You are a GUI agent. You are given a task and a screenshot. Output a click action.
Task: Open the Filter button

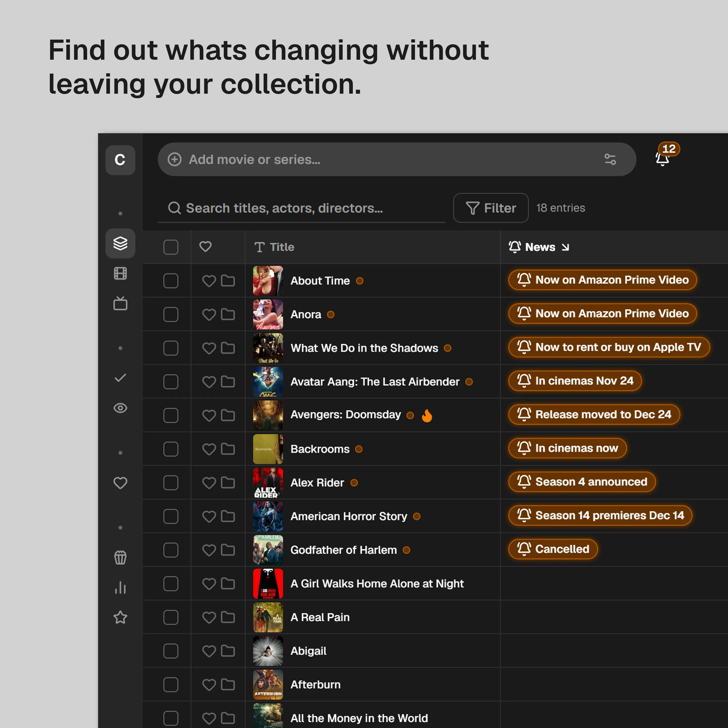point(491,208)
